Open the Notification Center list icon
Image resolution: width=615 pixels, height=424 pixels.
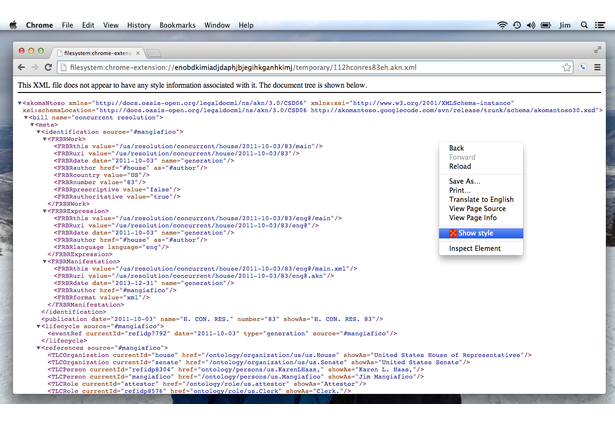click(600, 25)
